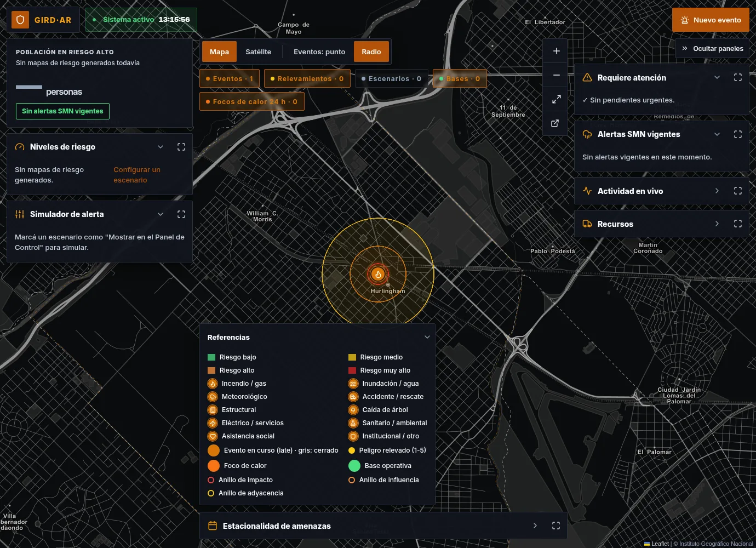Toggle the Relevamientos · 0 layer chip

[307, 79]
